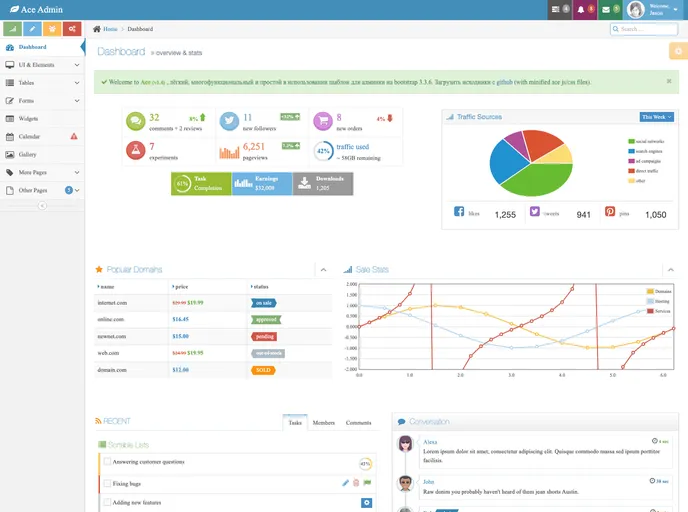
Task: Tick the Fixing bugs task checkbox
Action: 107,483
